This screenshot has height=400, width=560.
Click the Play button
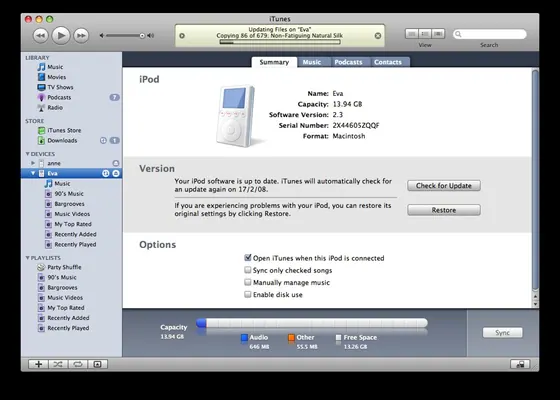[61, 35]
